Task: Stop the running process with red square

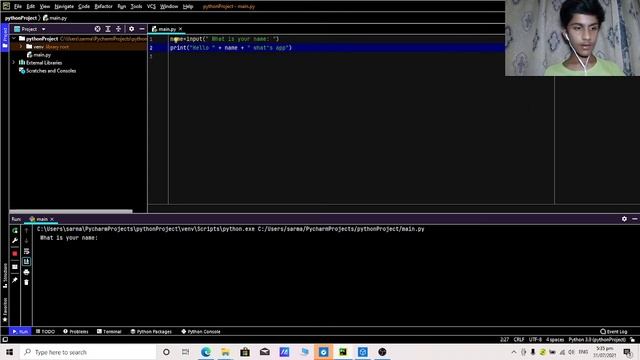Action: (x=15, y=253)
